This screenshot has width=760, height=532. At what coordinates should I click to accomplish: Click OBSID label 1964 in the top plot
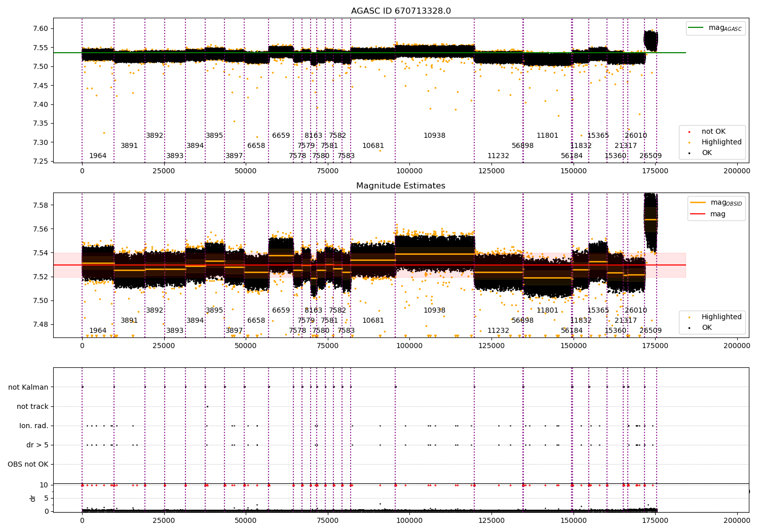98,156
